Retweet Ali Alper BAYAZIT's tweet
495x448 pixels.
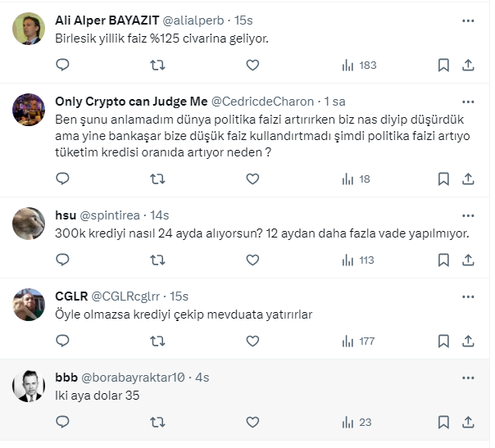tap(158, 65)
